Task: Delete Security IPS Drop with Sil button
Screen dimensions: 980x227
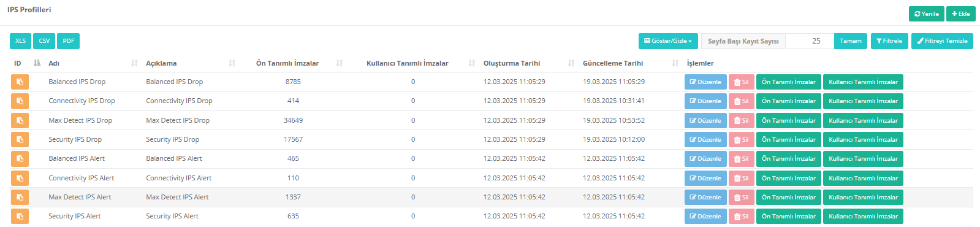Action: point(742,140)
